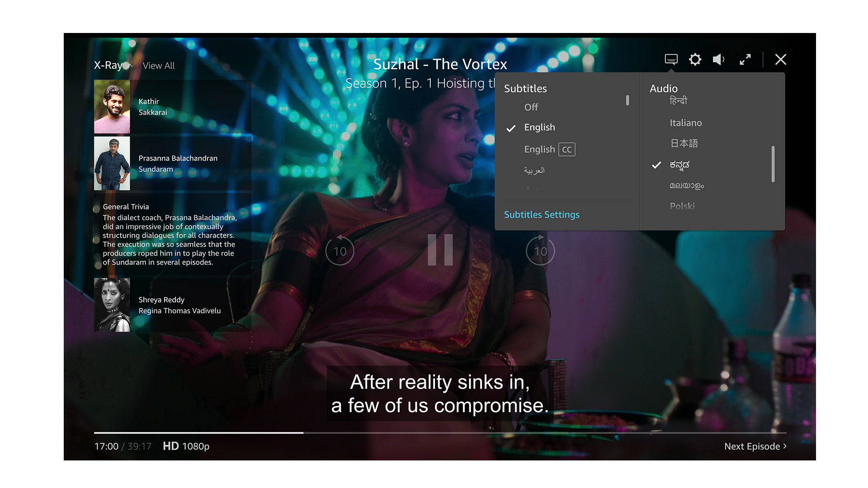The width and height of the screenshot is (868, 488).
Task: Switch audio to Hindi
Action: pyautogui.click(x=678, y=101)
